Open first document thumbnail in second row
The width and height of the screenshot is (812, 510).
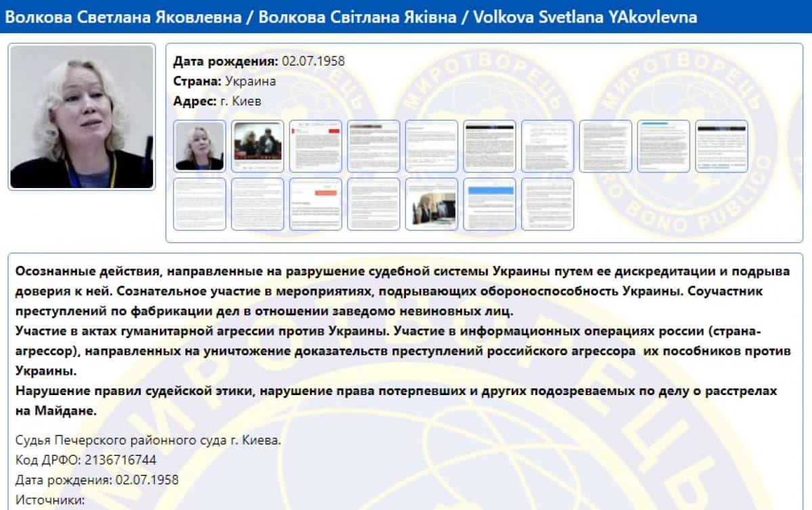pyautogui.click(x=200, y=204)
